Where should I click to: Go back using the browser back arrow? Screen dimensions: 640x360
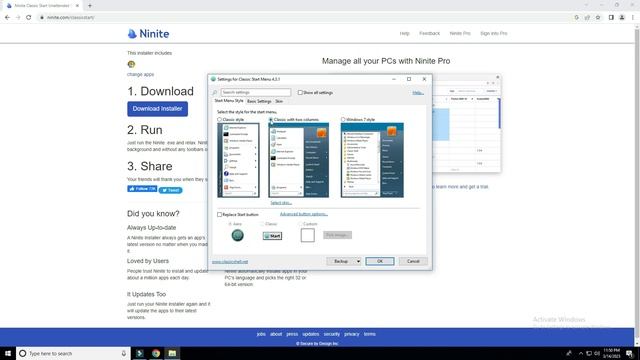(7, 18)
